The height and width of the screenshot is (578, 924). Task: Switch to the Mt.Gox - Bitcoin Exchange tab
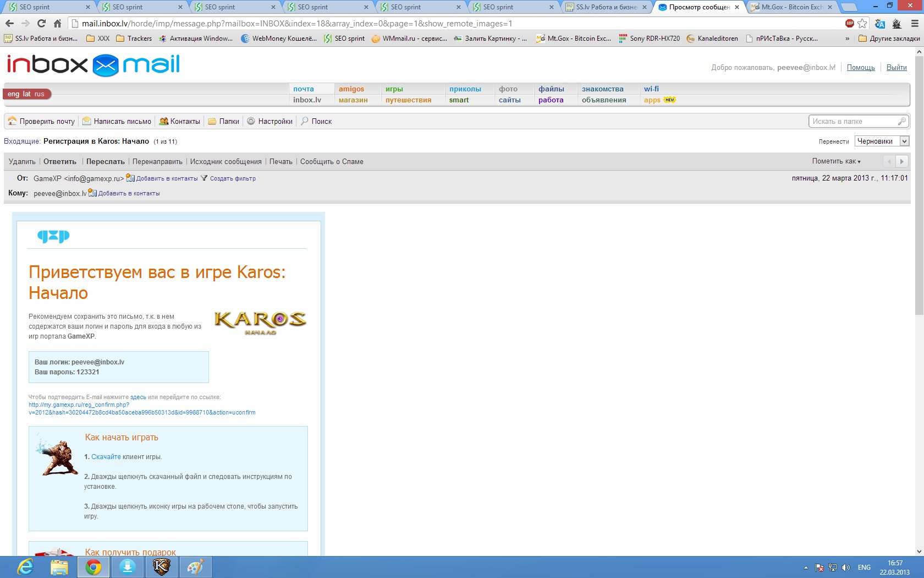click(x=792, y=7)
